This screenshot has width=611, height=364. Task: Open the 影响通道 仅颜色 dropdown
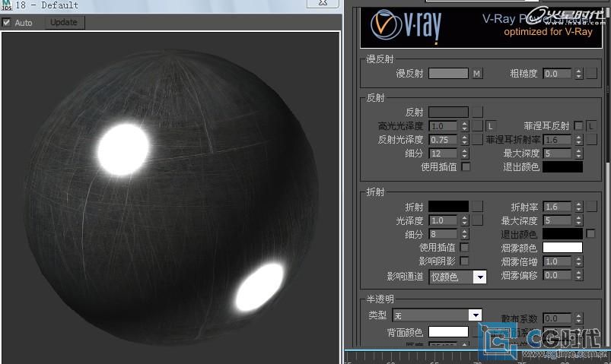tap(458, 277)
